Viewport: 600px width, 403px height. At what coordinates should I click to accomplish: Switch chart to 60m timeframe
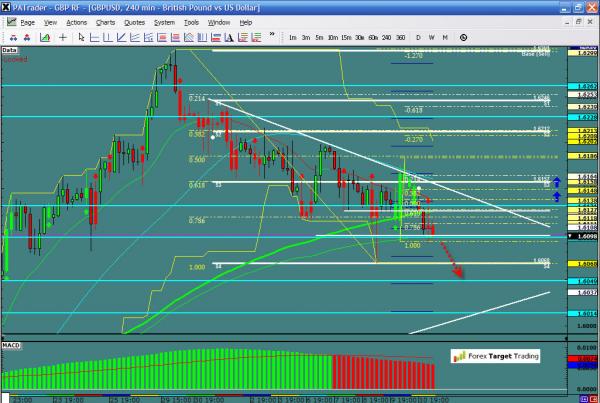click(x=373, y=38)
